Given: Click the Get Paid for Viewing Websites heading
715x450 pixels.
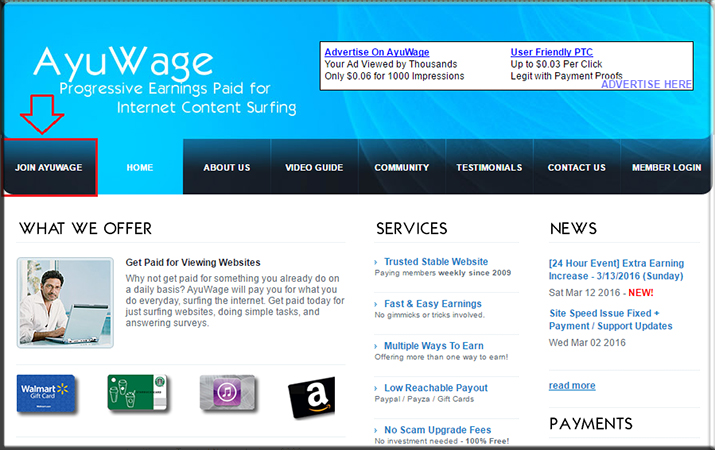Looking at the screenshot, I should tap(193, 263).
